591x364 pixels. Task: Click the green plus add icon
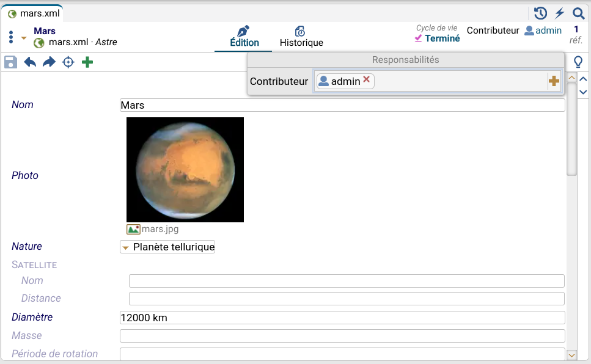(x=87, y=62)
